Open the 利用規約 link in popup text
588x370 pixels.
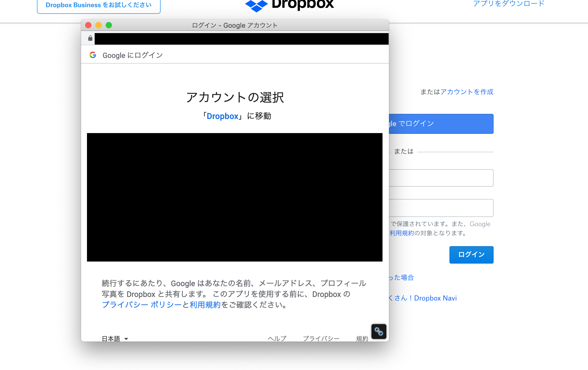click(x=205, y=305)
